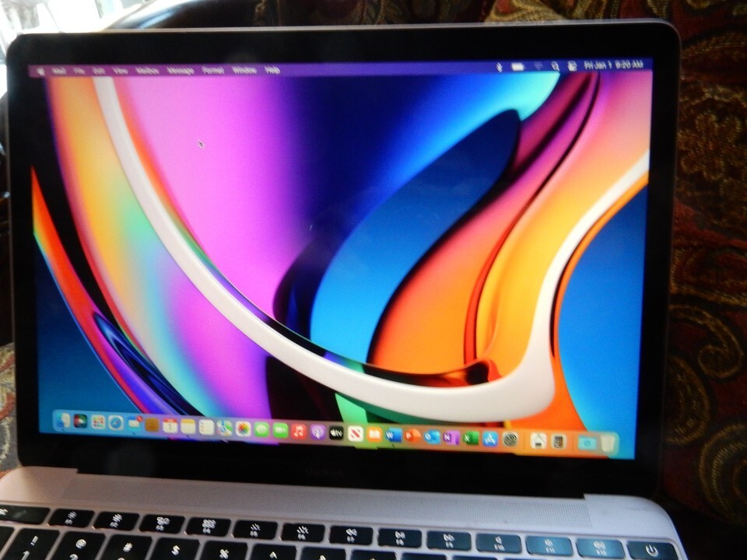This screenshot has width=747, height=560.
Task: Open the Wi-Fi status menu
Action: (537, 68)
